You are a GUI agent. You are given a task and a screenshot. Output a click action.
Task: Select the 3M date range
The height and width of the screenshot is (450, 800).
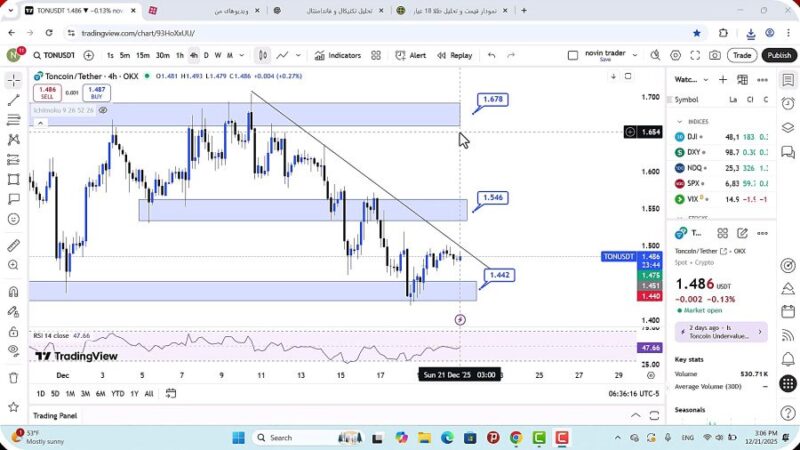tap(85, 393)
